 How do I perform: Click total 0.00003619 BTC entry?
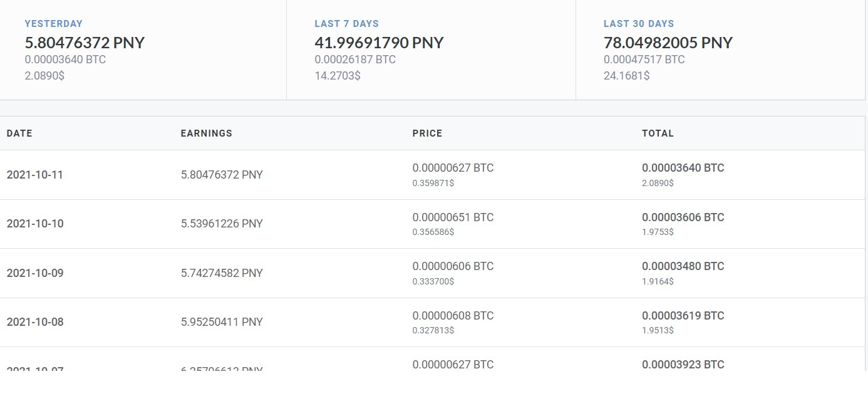click(x=683, y=316)
